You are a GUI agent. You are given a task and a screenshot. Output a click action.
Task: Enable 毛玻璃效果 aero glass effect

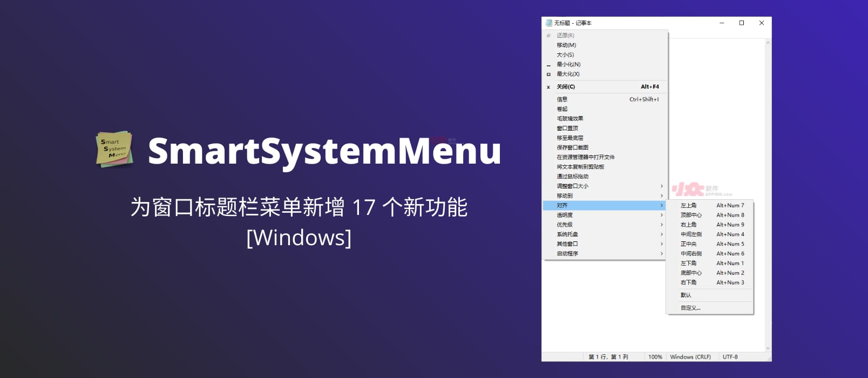tap(605, 119)
